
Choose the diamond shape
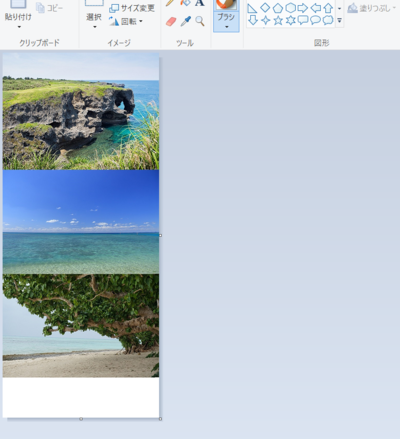click(265, 8)
